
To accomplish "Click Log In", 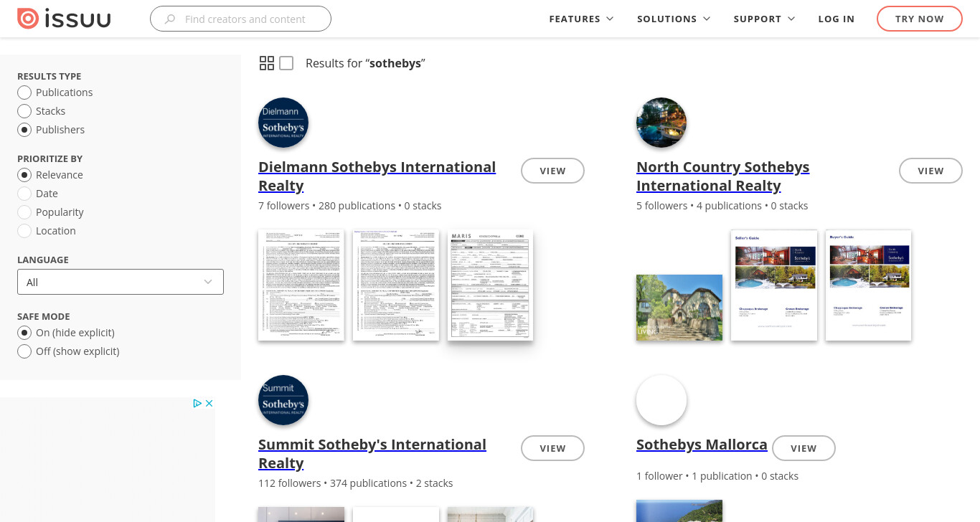I will click(836, 19).
